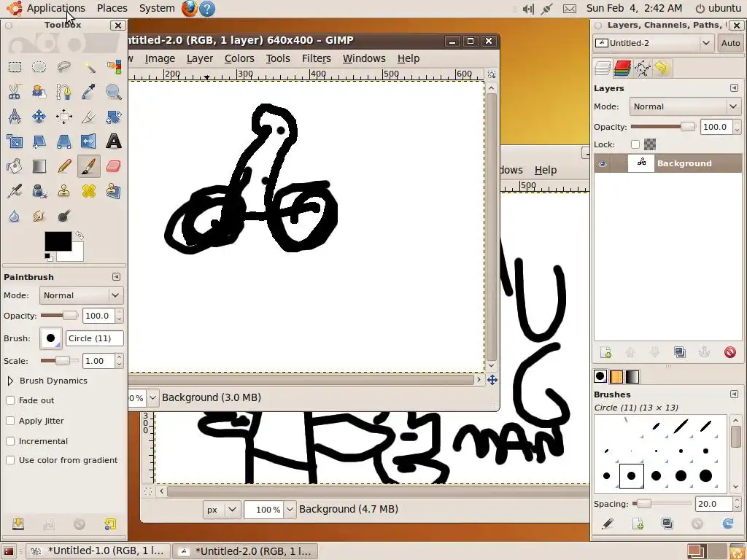Click the Circle (11) brush name field

[94, 338]
